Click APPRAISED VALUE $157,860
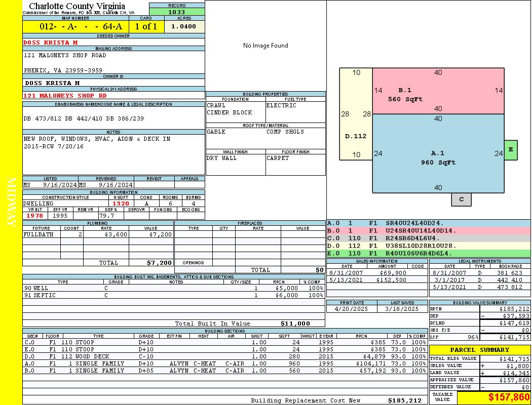The height and width of the screenshot is (405, 532). coord(514,380)
